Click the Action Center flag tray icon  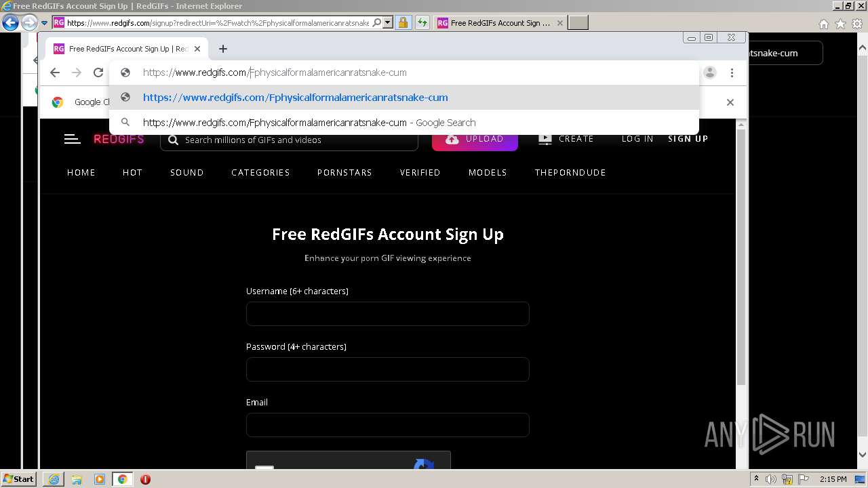(x=804, y=479)
